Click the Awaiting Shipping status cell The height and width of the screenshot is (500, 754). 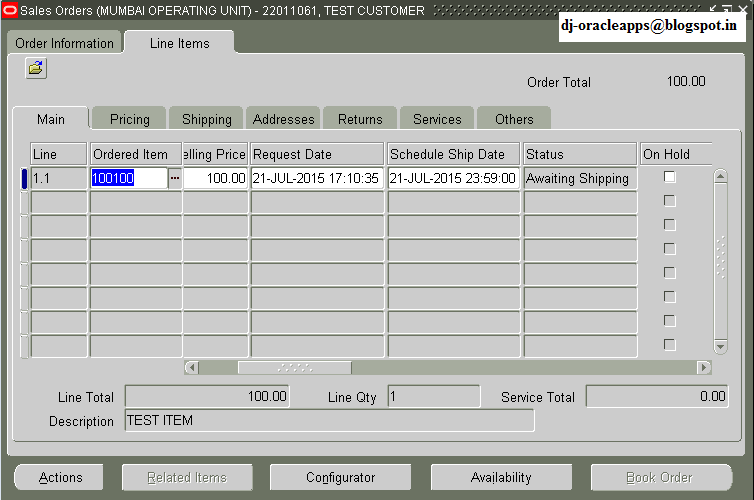click(580, 178)
